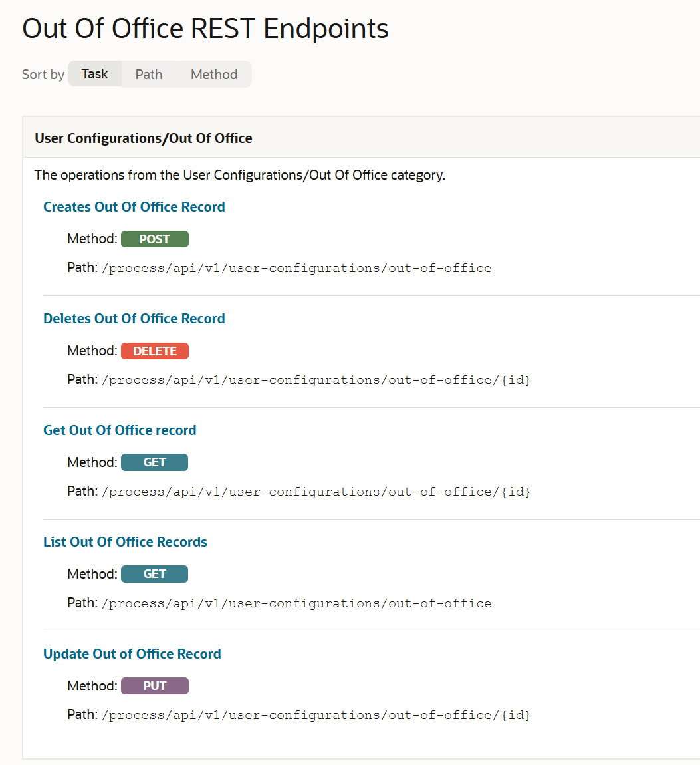Select the Path sort option
700x765 pixels.
pyautogui.click(x=148, y=74)
